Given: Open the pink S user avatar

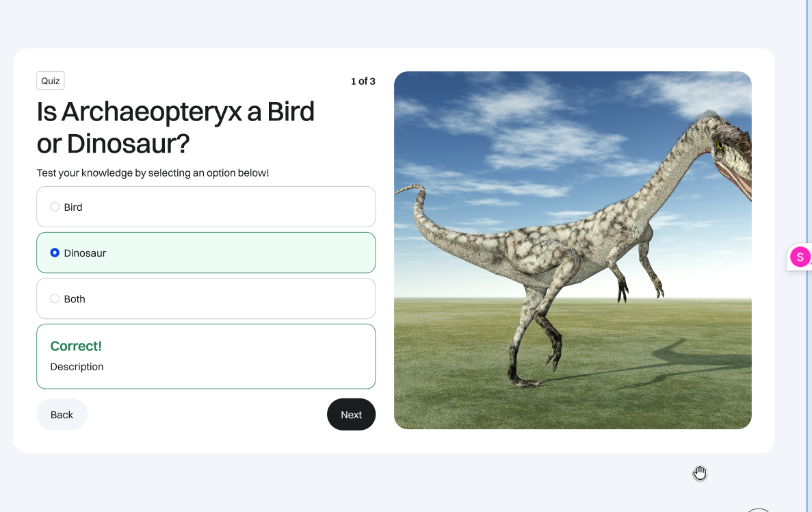Looking at the screenshot, I should pos(800,257).
